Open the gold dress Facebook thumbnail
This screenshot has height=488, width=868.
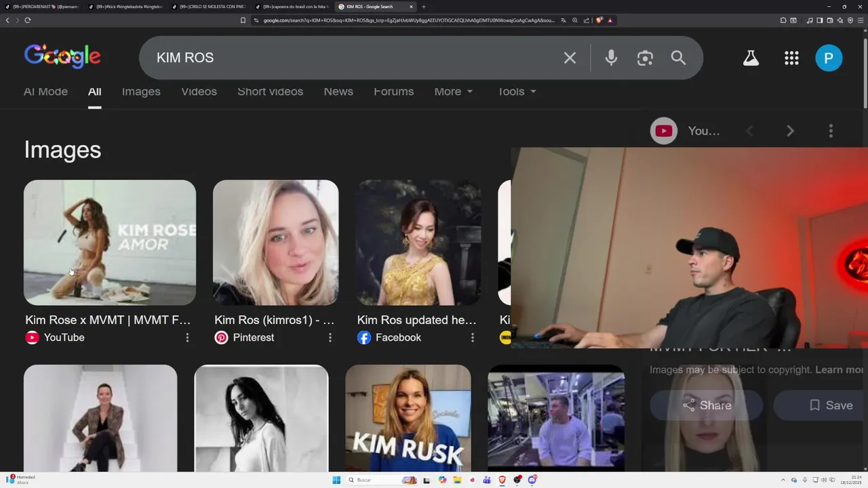click(418, 243)
